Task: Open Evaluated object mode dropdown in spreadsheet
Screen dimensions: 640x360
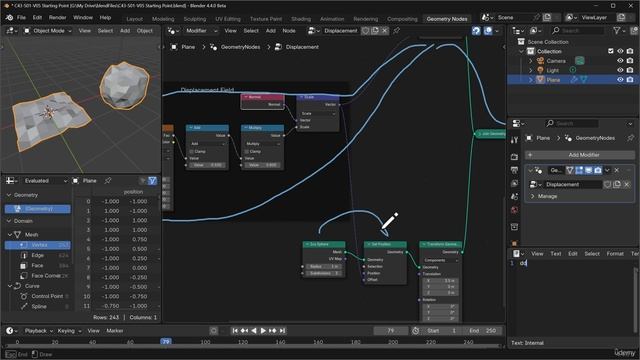Action: 45,181
